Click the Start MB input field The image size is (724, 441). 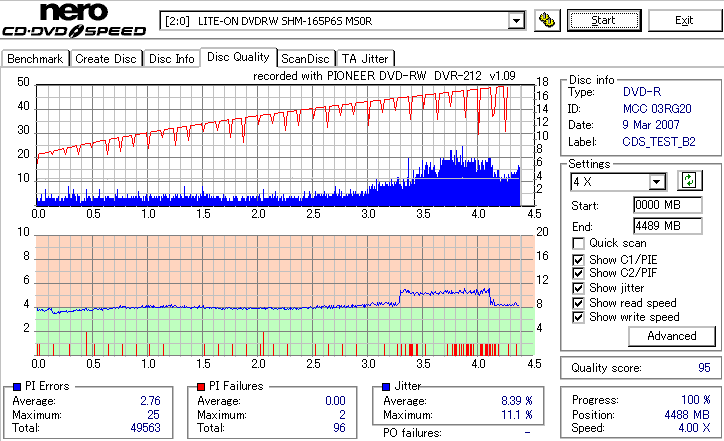[x=668, y=205]
